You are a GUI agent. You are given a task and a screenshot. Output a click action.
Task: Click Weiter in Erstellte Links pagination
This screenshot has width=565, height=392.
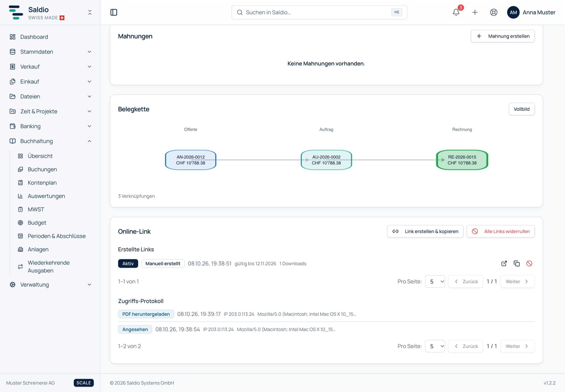pyautogui.click(x=517, y=281)
